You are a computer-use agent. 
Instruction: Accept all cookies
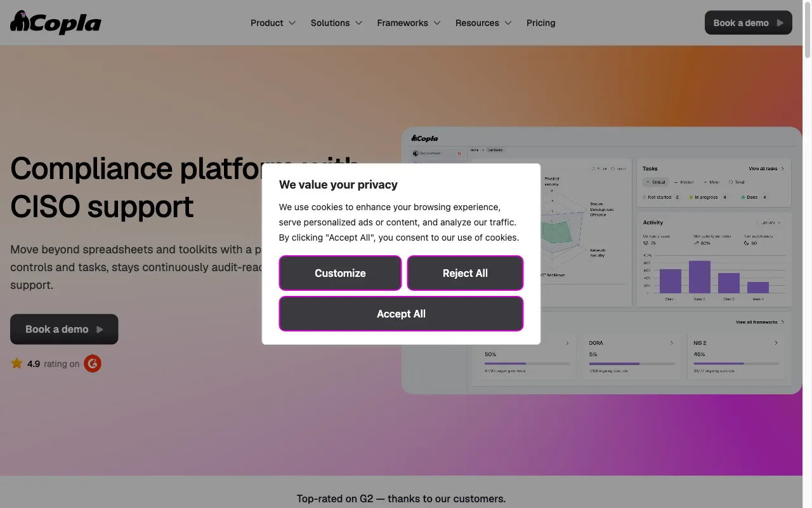[x=401, y=314]
